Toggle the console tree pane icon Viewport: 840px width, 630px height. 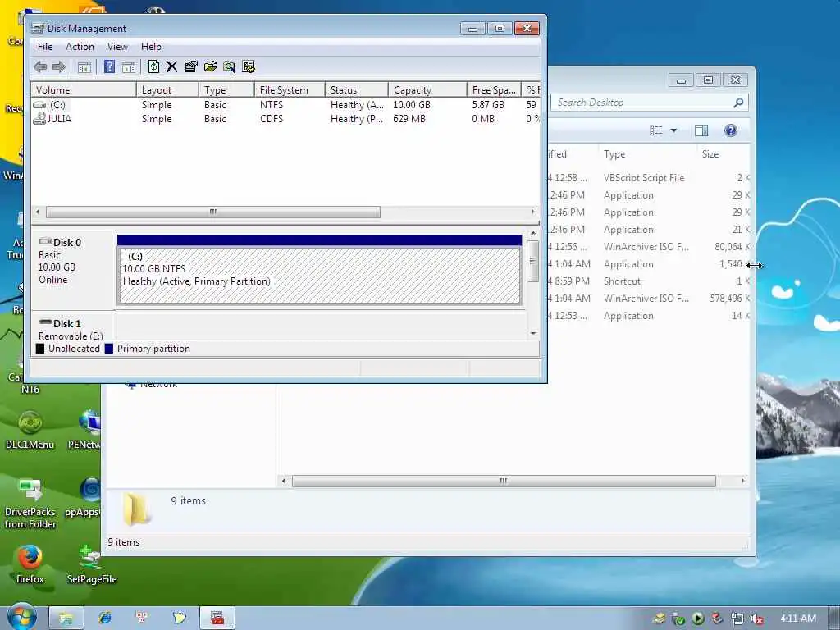tap(84, 67)
